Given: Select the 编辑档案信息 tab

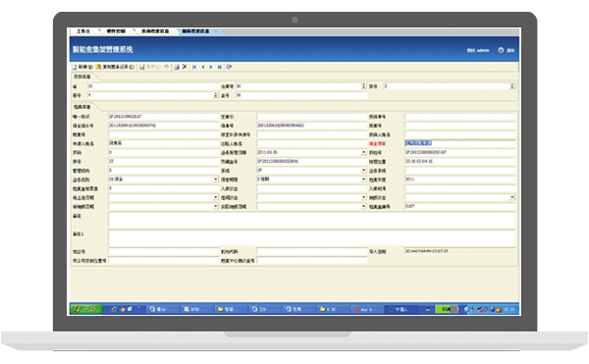Looking at the screenshot, I should (195, 31).
